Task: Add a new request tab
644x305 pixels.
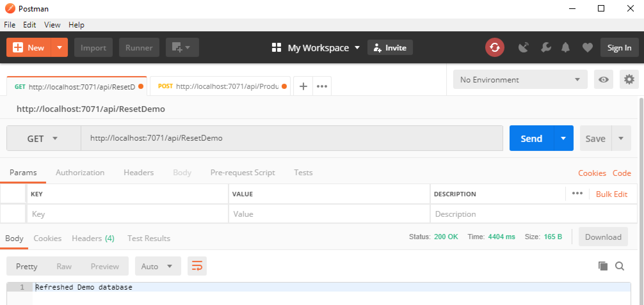Action: pyautogui.click(x=303, y=86)
